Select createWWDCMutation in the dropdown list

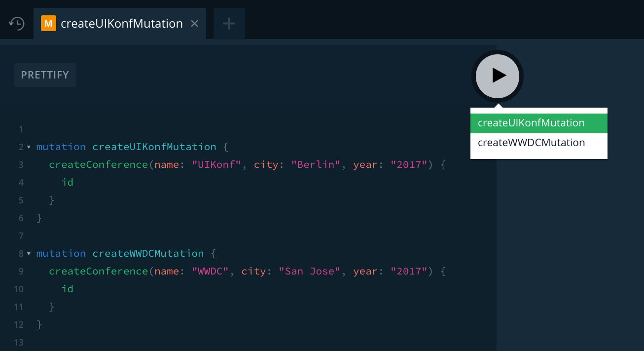[x=539, y=143]
